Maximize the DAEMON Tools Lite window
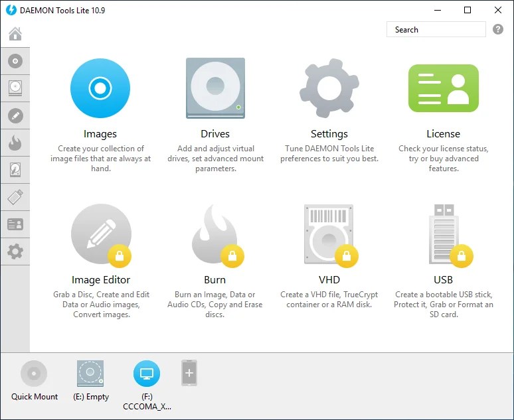The width and height of the screenshot is (514, 420). (468, 10)
